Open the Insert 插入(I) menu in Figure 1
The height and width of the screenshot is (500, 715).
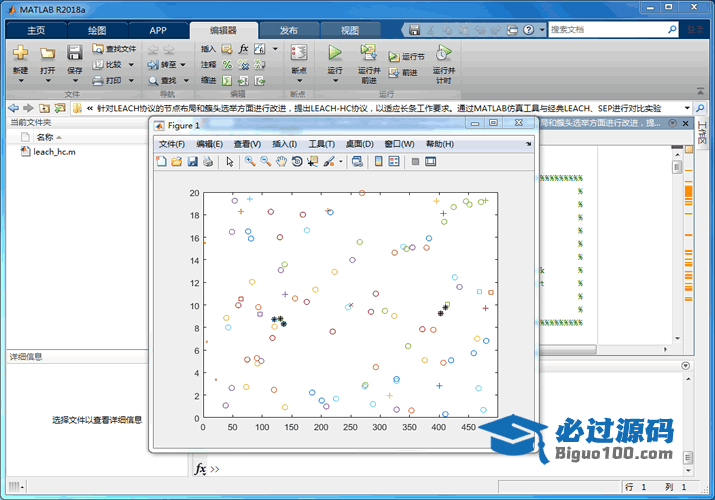[x=285, y=144]
